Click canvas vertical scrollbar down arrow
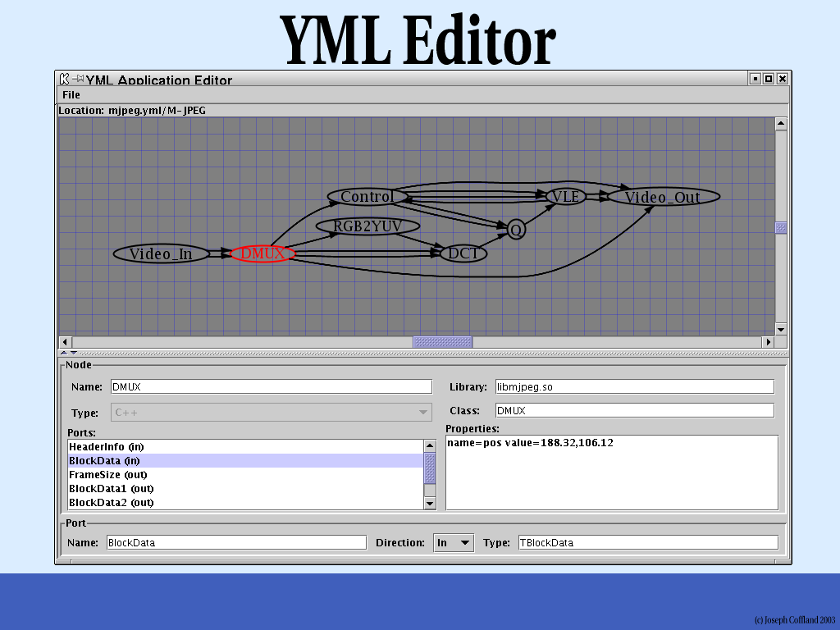The width and height of the screenshot is (840, 630). coord(781,330)
